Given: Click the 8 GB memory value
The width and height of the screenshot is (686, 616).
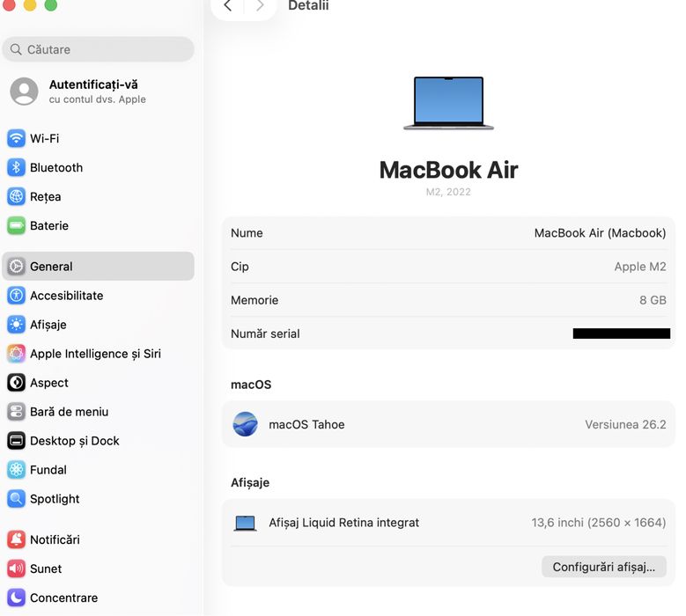Looking at the screenshot, I should point(653,300).
